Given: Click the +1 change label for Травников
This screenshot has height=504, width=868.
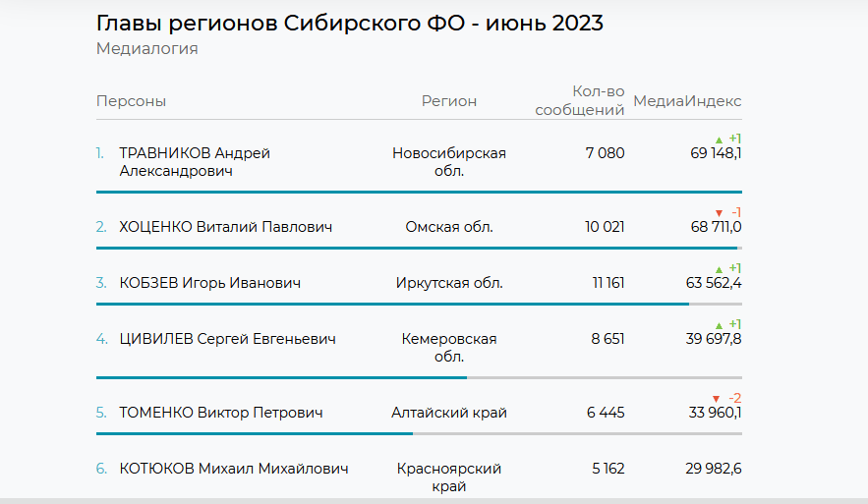Looking at the screenshot, I should pos(734,139).
